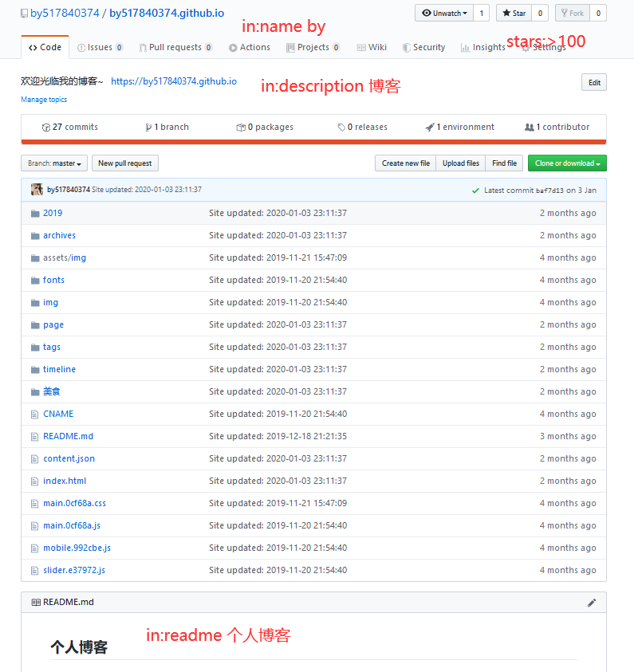
Task: Click the main.0cf68a.js file icon
Action: 35,526
